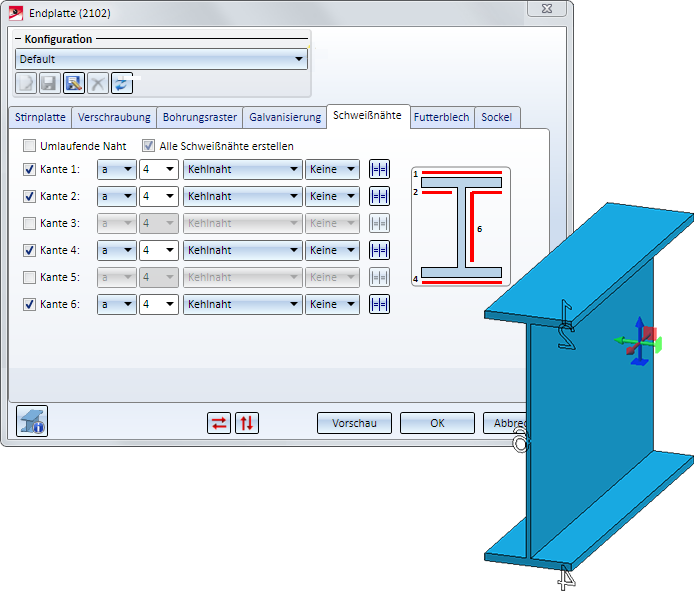Click the save-as configuration icon
This screenshot has height=591, width=694.
(x=74, y=83)
